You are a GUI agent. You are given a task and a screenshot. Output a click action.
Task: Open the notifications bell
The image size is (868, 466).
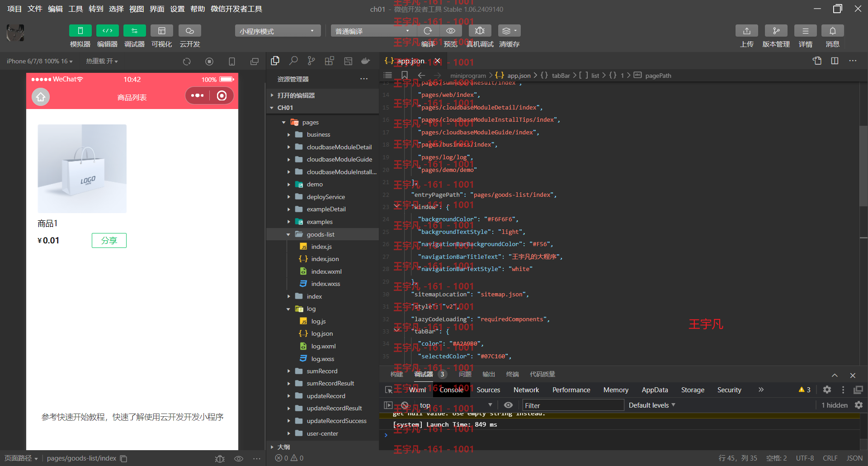(x=832, y=31)
